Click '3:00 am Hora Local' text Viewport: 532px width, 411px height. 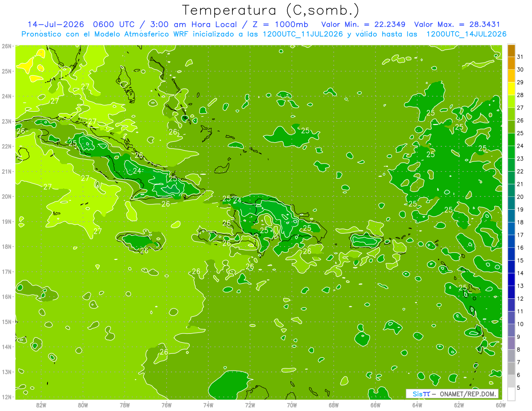click(x=194, y=24)
